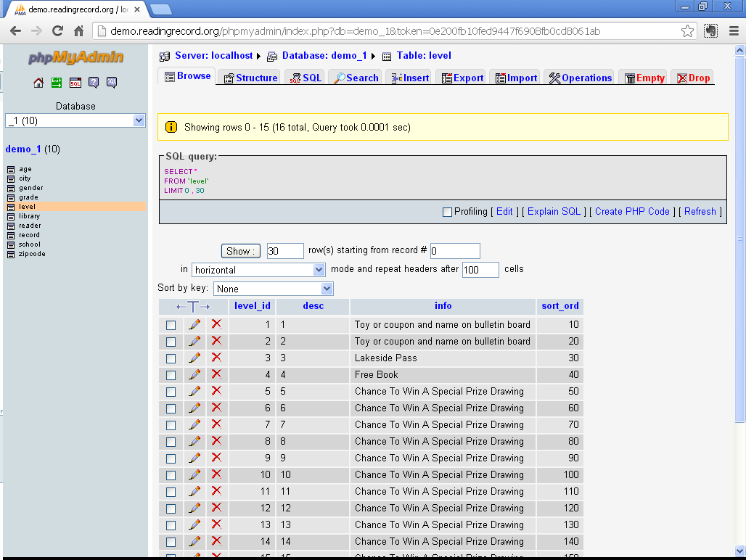The width and height of the screenshot is (746, 560).
Task: Click the Drop table tab
Action: click(694, 78)
